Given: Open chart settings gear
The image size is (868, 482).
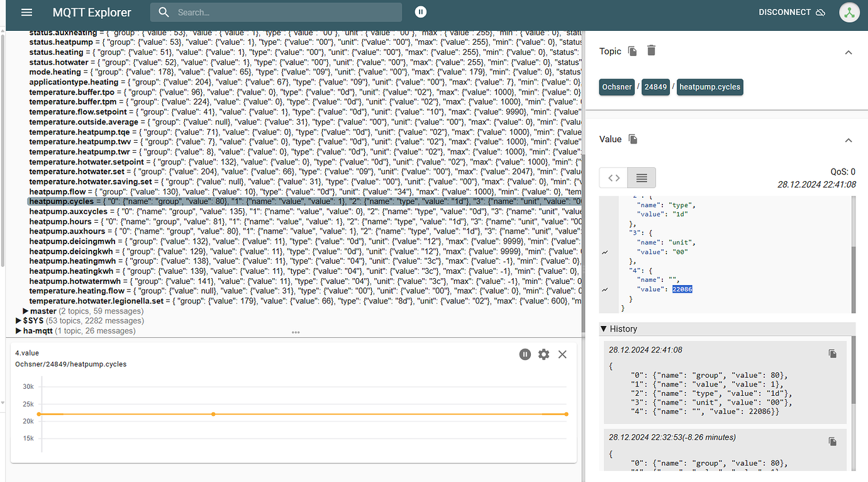Looking at the screenshot, I should coord(543,354).
